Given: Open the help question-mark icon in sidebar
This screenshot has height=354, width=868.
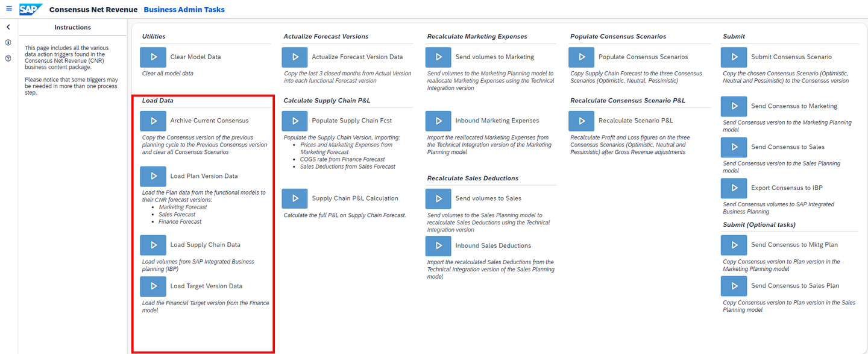Looking at the screenshot, I should click(x=8, y=58).
